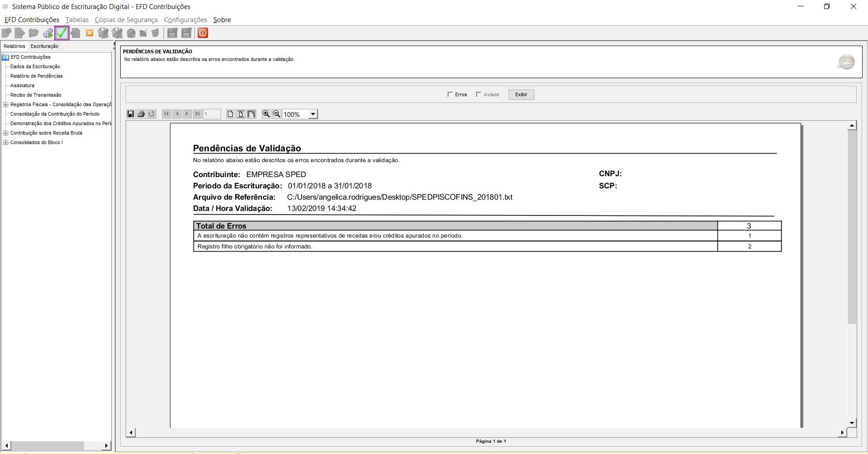
Task: Click the Exibir button
Action: (x=521, y=94)
